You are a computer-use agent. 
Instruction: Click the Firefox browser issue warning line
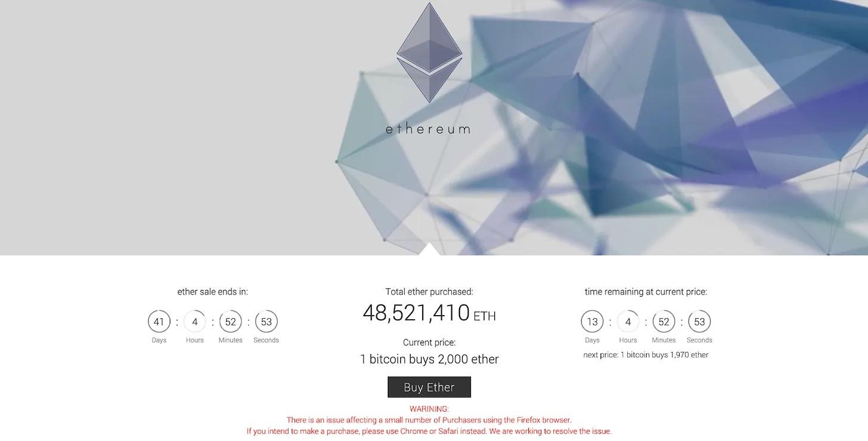(429, 420)
